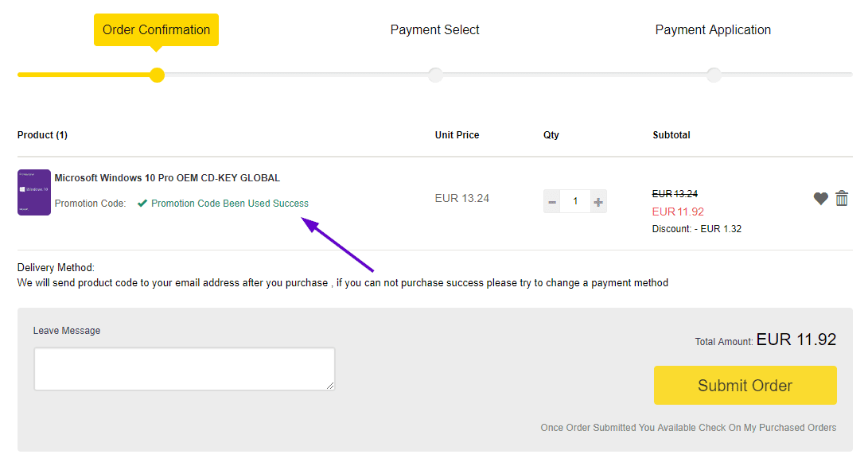Click the Subtotal column header
This screenshot has height=462, width=868.
671,135
